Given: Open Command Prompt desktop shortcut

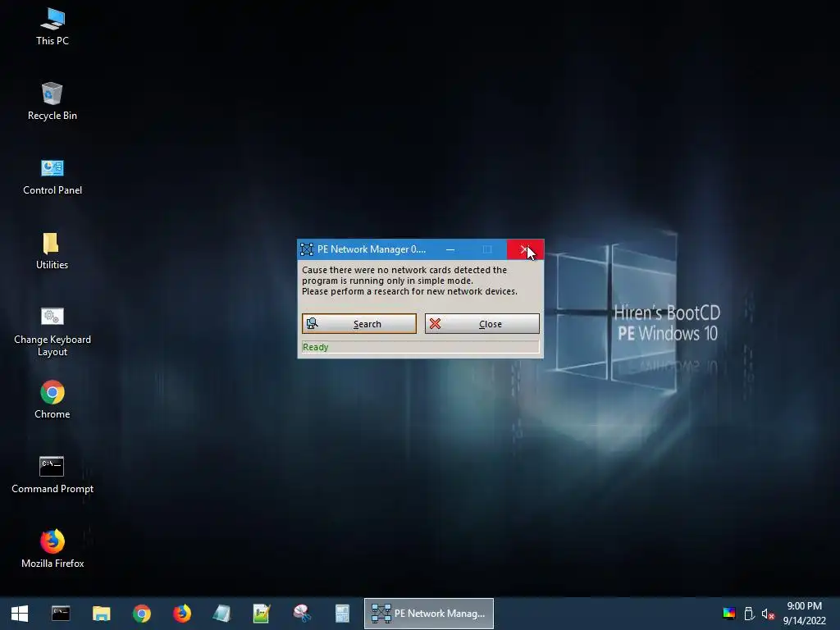Looking at the screenshot, I should coord(52,475).
